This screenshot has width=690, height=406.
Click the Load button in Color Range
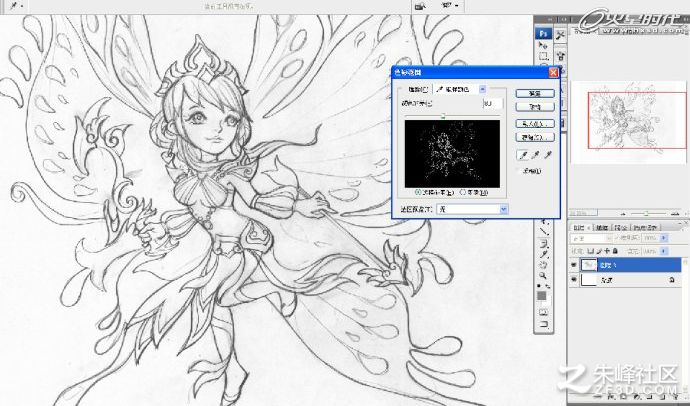535,124
